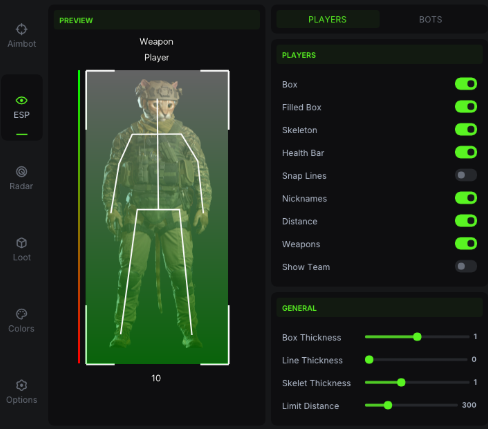The image size is (488, 429).
Task: Turn off the Filled Box toggle
Action: pyautogui.click(x=466, y=107)
